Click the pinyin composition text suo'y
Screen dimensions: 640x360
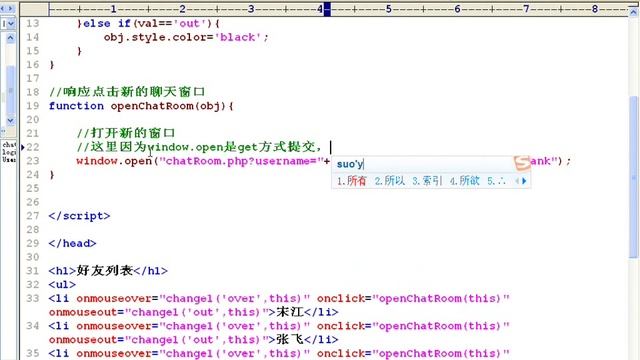point(350,164)
